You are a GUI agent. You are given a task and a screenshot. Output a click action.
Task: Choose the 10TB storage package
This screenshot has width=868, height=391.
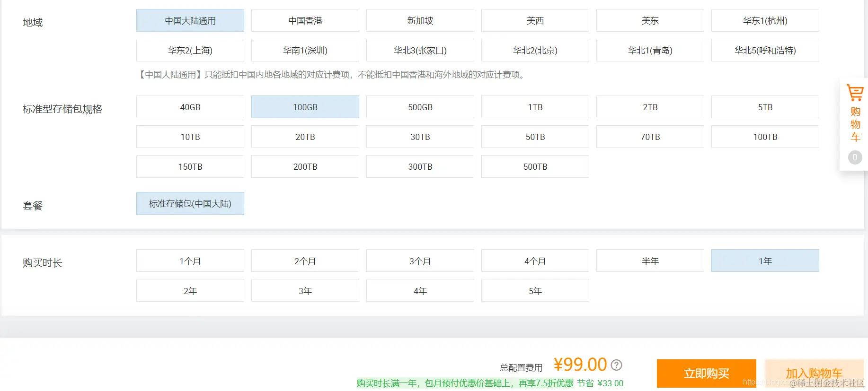pos(190,137)
